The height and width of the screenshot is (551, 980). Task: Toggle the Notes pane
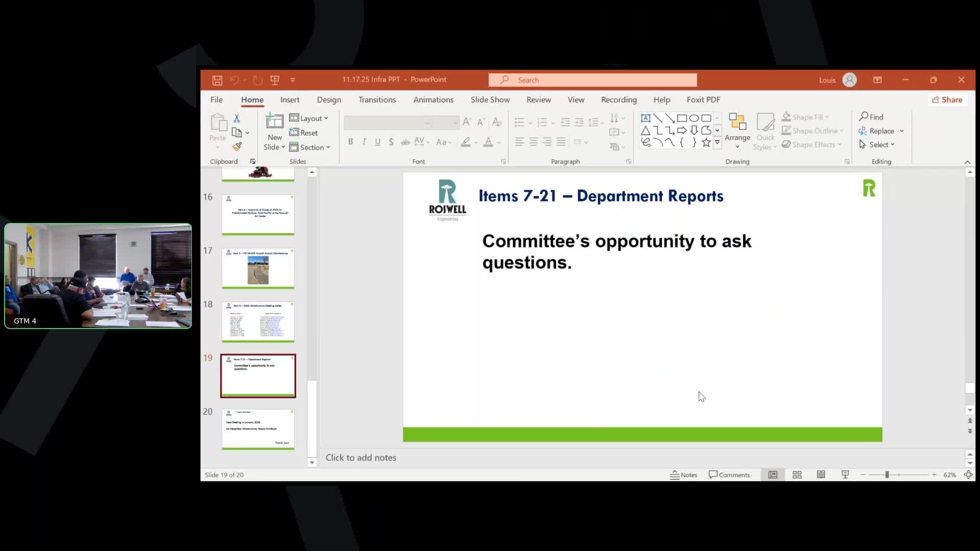(683, 475)
